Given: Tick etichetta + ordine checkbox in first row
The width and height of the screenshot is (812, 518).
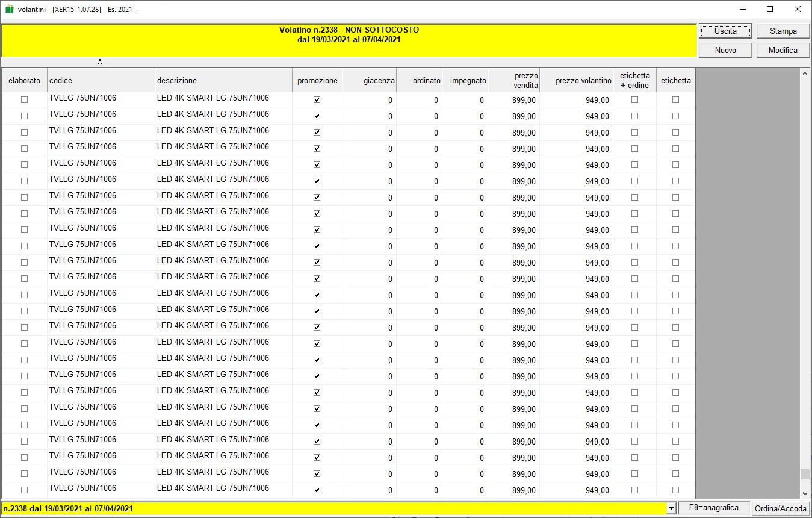Looking at the screenshot, I should point(634,100).
